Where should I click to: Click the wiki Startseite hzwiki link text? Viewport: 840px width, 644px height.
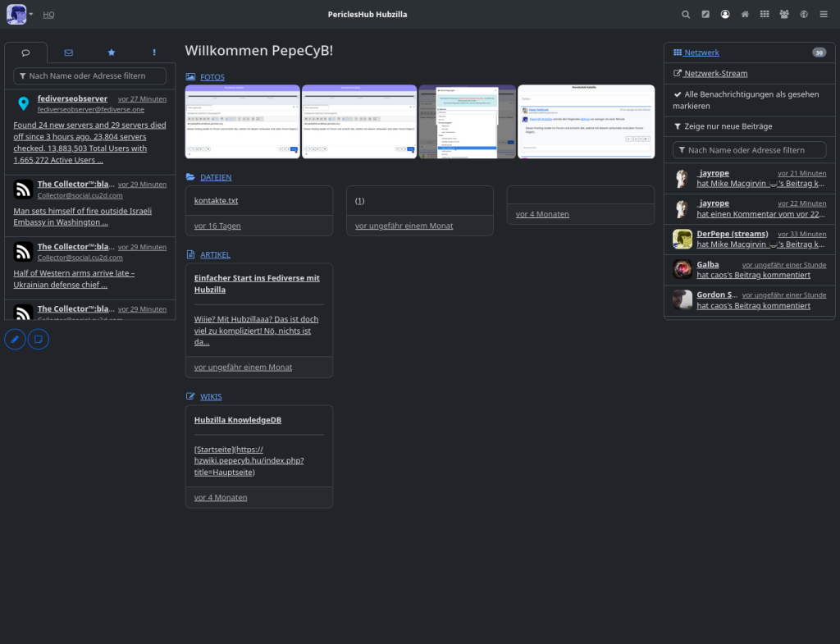[x=249, y=461]
